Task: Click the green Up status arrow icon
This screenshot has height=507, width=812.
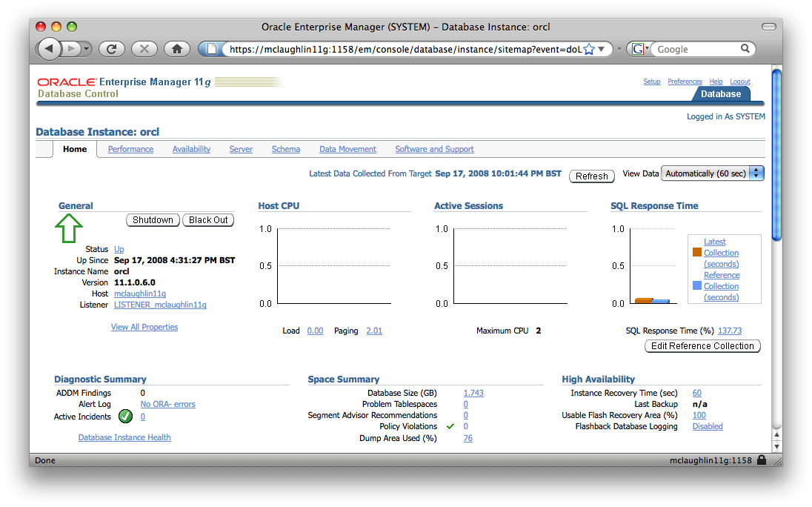Action: [x=69, y=228]
